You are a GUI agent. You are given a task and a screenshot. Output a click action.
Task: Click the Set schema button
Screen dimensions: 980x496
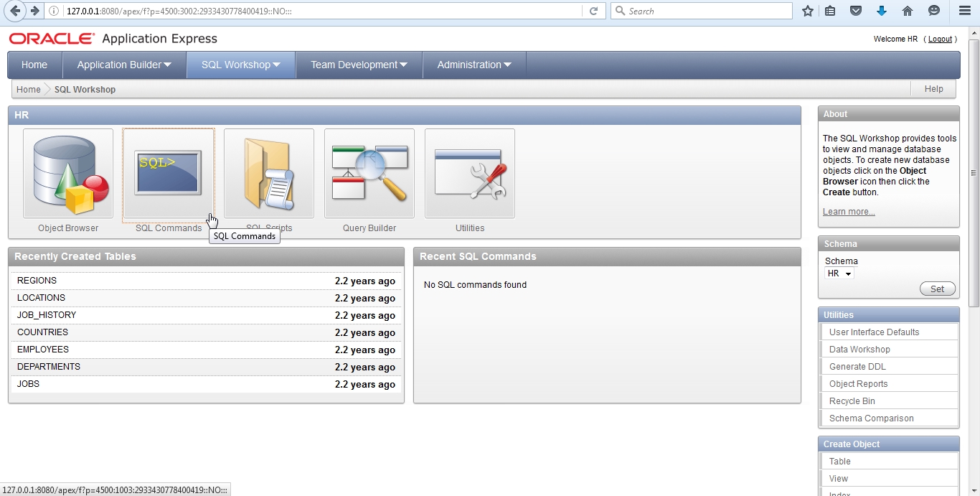tap(938, 289)
